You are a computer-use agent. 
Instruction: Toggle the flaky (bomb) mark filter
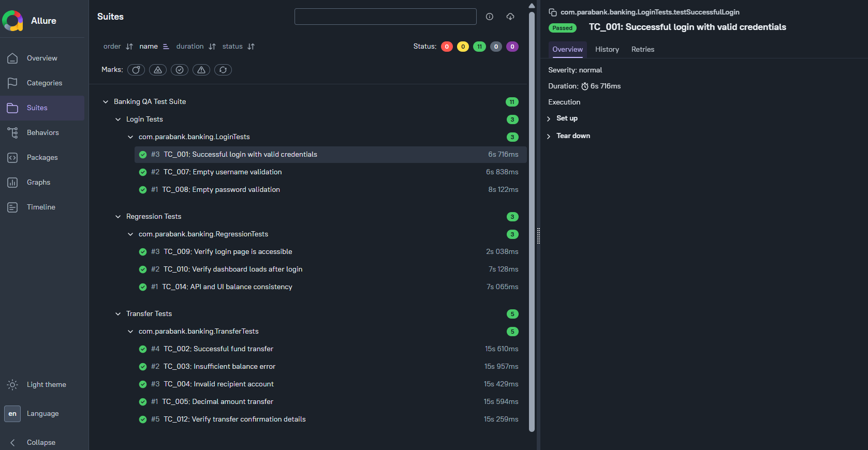[x=136, y=70]
